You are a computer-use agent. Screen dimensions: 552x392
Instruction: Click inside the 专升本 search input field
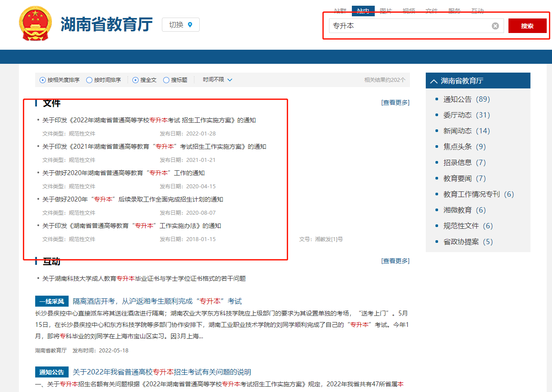tap(413, 26)
